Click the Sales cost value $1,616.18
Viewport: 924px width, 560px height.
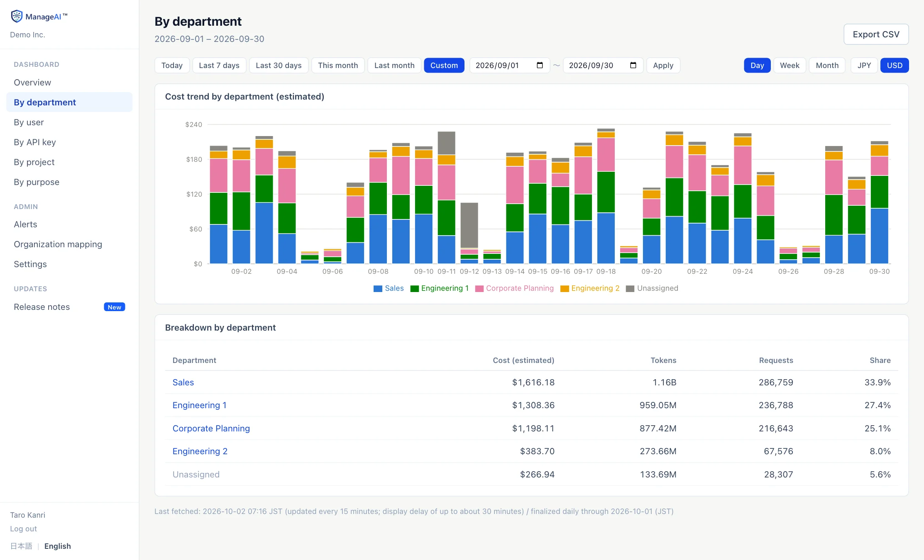[533, 382]
